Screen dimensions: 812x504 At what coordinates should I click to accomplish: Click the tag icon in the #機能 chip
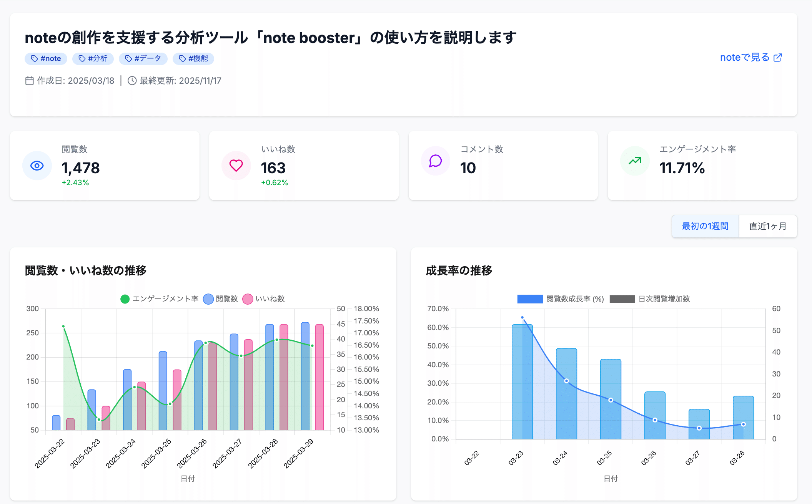click(x=182, y=59)
